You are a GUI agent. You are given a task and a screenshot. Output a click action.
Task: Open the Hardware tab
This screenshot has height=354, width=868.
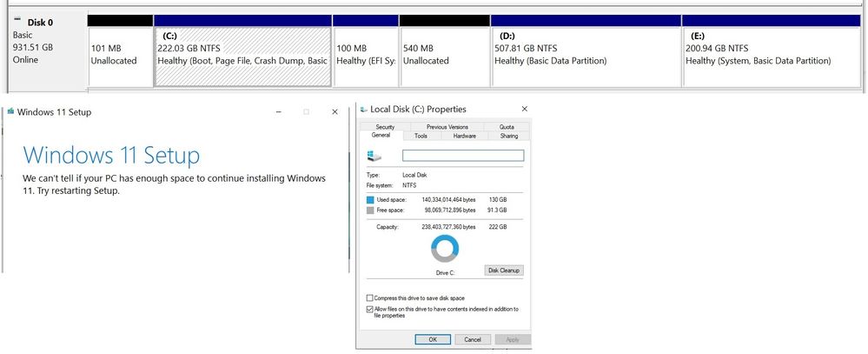tap(464, 136)
